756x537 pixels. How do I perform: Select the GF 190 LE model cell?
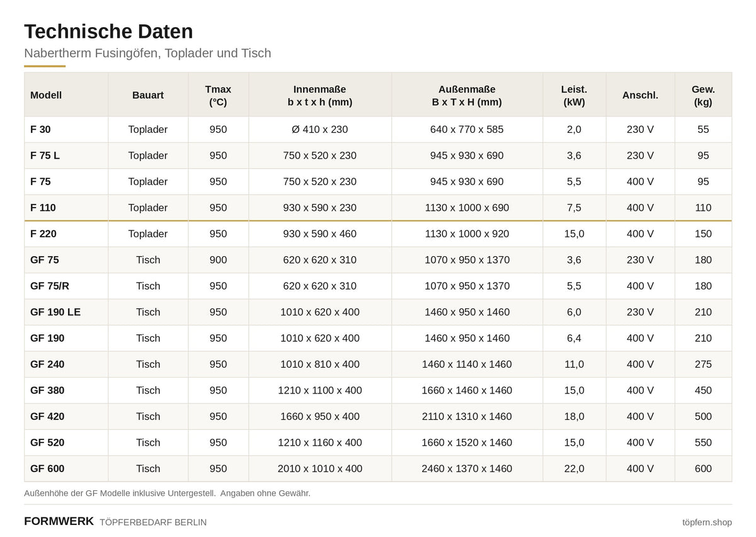click(x=66, y=312)
